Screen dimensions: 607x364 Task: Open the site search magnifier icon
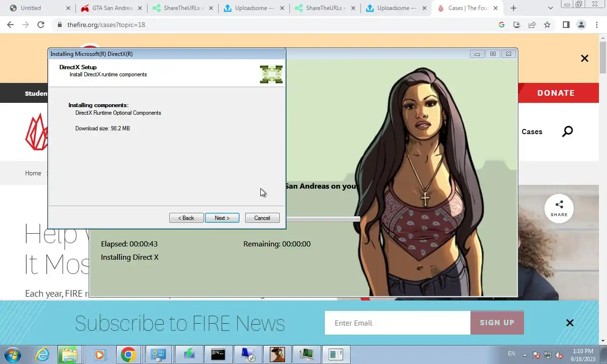(x=567, y=131)
